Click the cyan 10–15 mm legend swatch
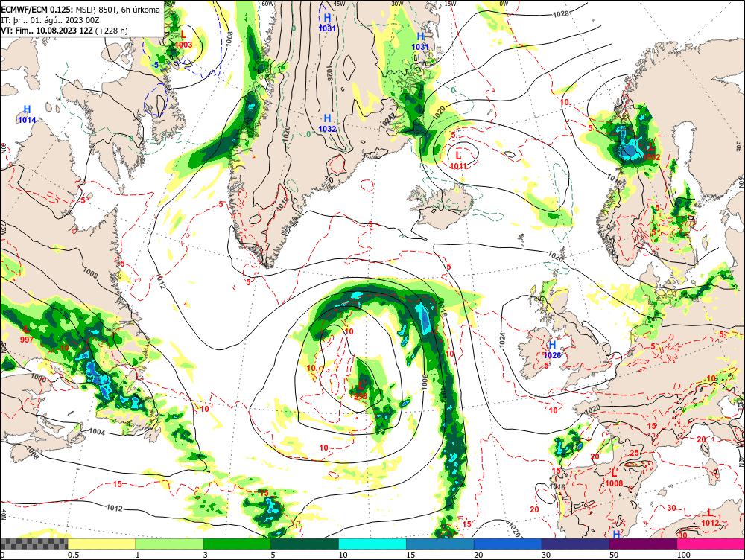 coord(372,544)
